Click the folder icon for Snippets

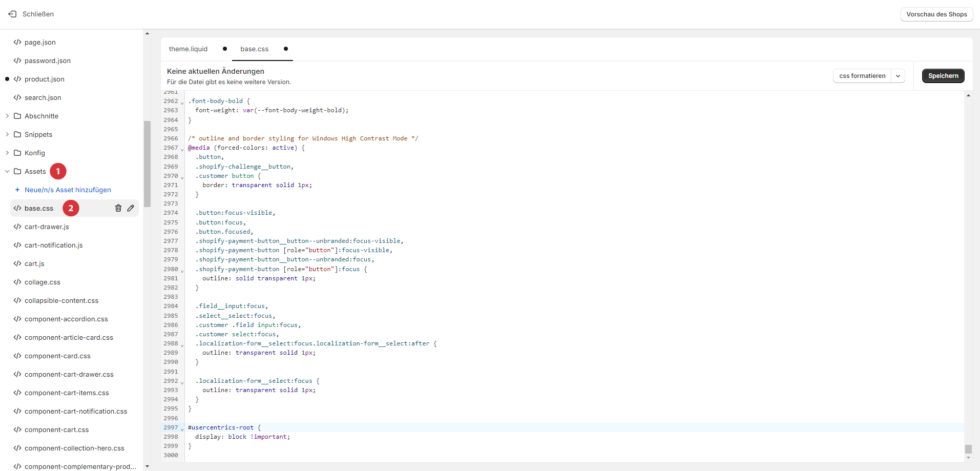click(x=17, y=134)
